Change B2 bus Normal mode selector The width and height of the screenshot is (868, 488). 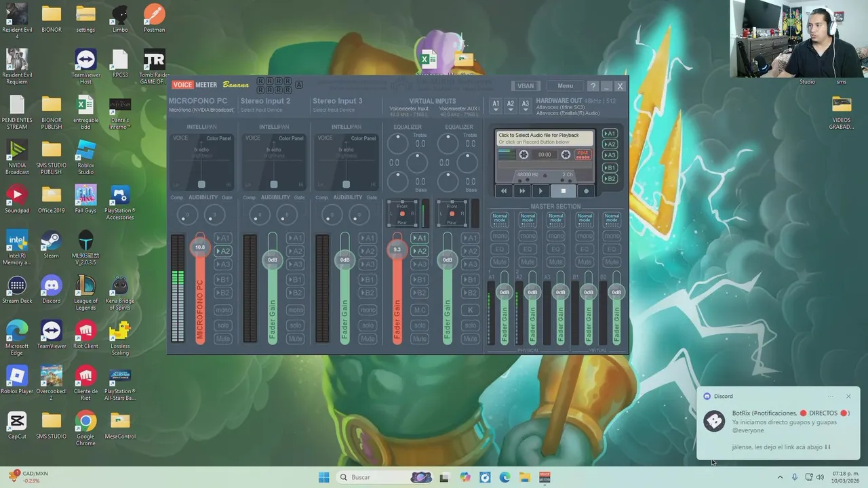pyautogui.click(x=612, y=220)
